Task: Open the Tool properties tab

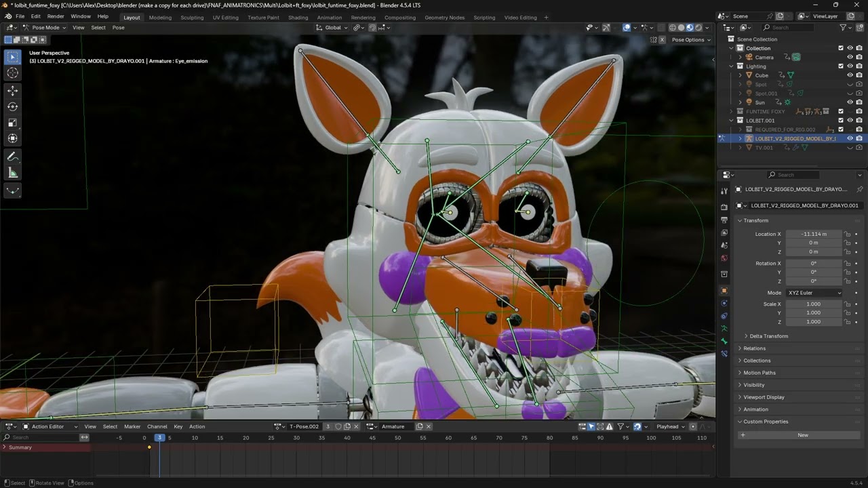Action: (x=724, y=191)
